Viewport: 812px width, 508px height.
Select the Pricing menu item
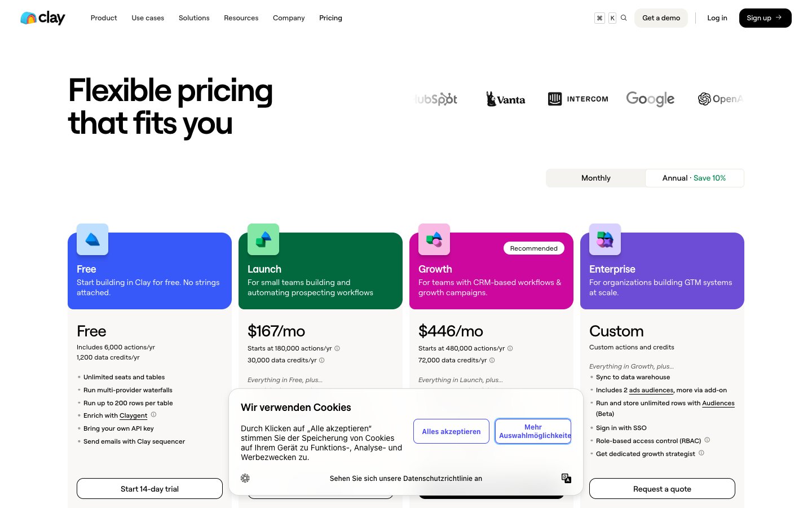pyautogui.click(x=330, y=17)
